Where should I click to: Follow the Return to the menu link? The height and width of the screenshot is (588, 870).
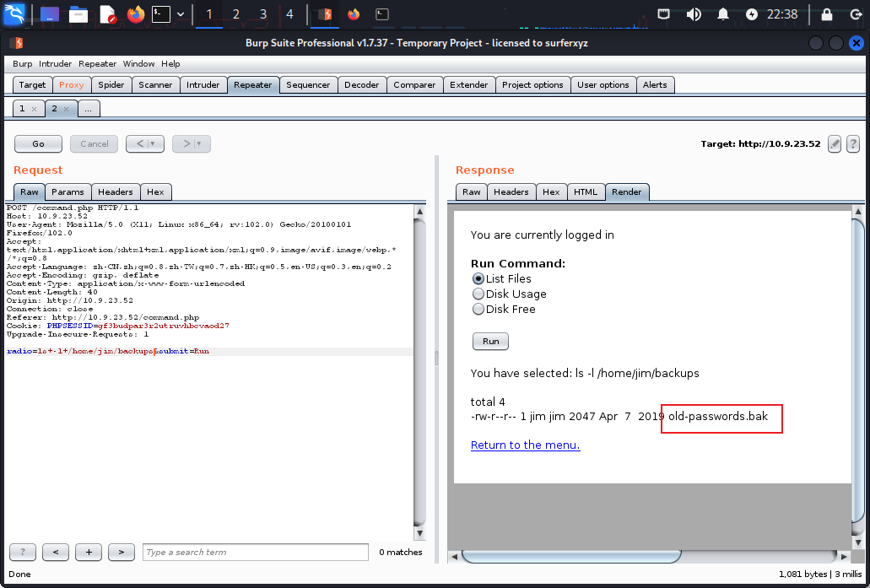coord(526,445)
